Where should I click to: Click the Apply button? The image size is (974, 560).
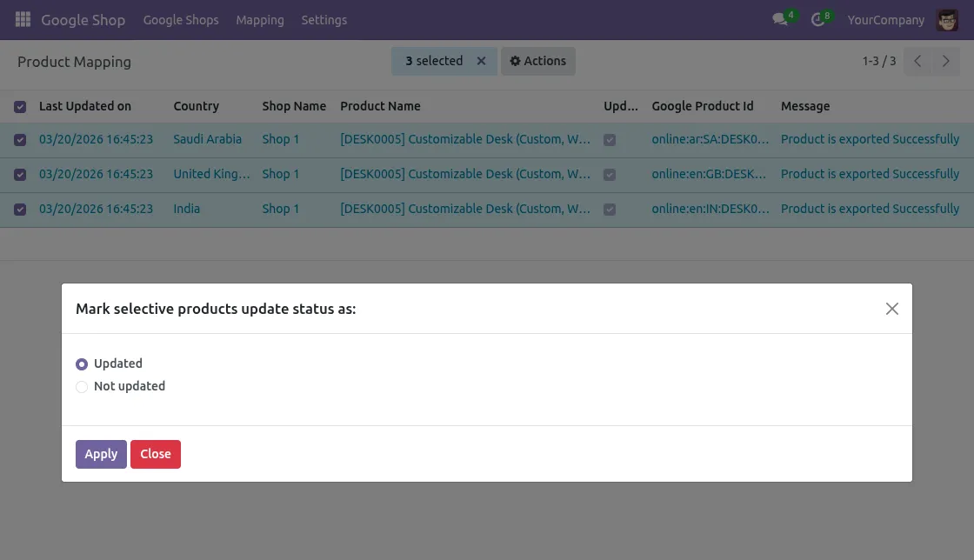point(101,454)
